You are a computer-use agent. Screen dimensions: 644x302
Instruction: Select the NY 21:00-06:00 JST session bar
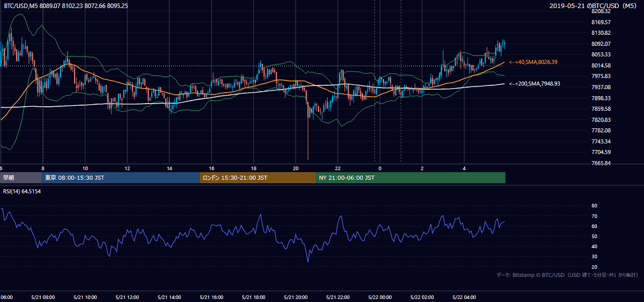pos(411,178)
